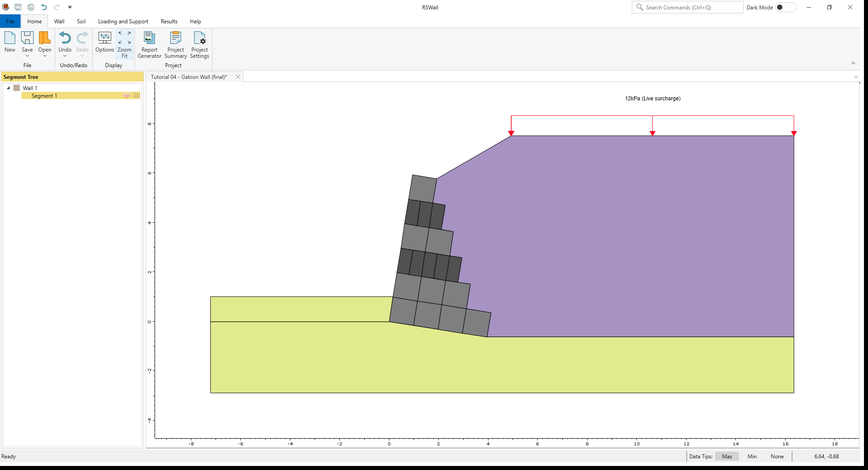Select the Tutorial 04 - Gabion Wall document tab
The height and width of the screenshot is (470, 868).
(189, 77)
